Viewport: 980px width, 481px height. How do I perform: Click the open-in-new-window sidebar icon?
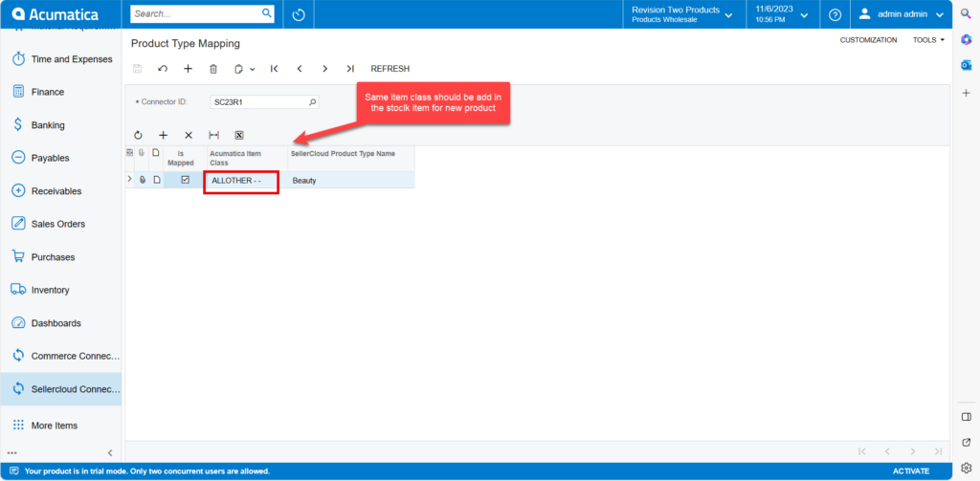(x=966, y=442)
